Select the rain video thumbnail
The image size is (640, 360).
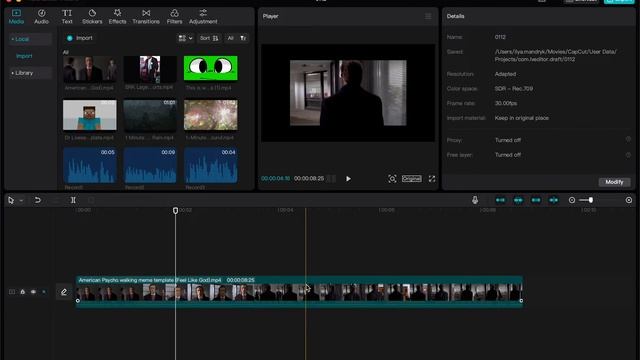click(150, 115)
